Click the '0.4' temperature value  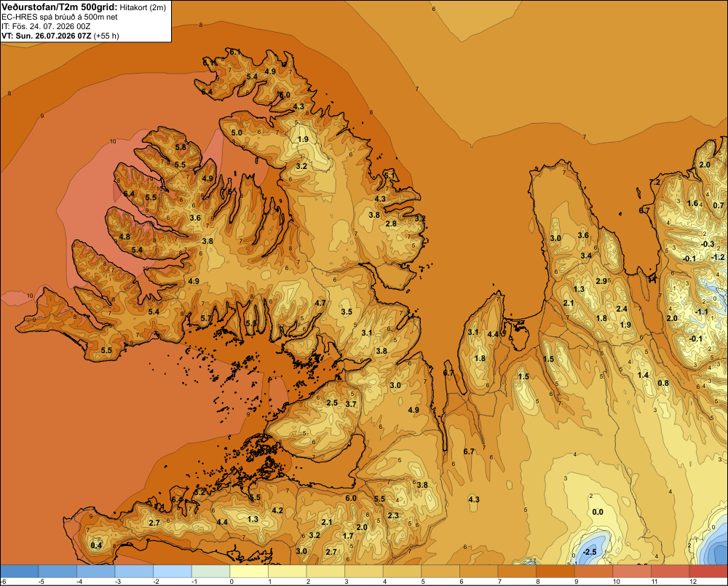coord(96,545)
